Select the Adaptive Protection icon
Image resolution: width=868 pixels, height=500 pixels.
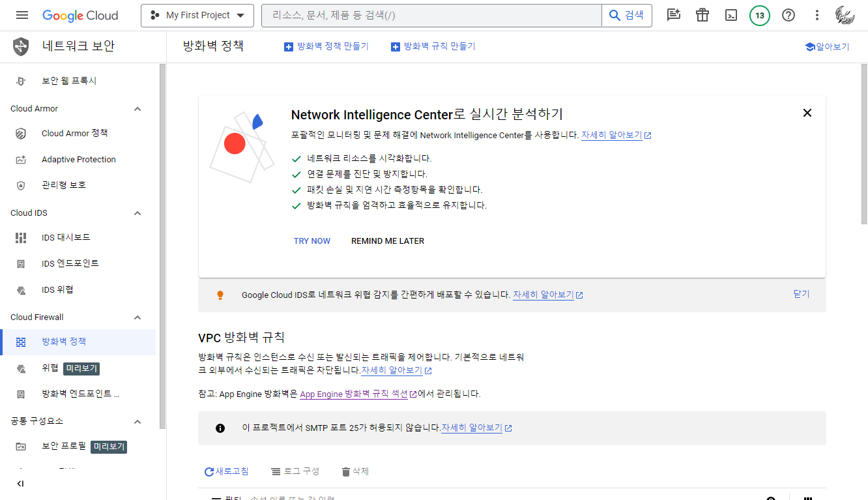pyautogui.click(x=21, y=159)
